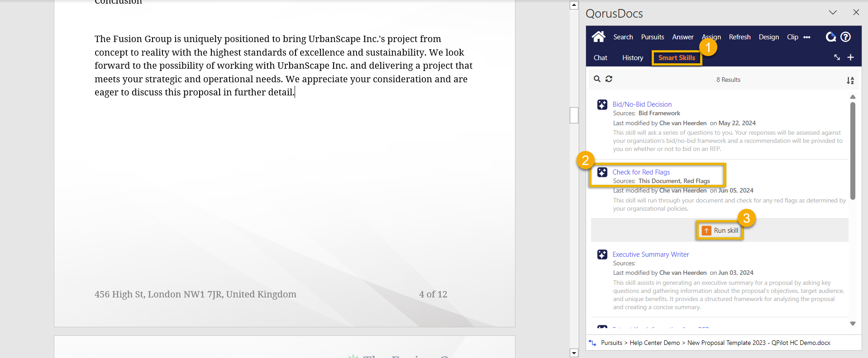Open the help question mark icon
This screenshot has width=868, height=358.
click(x=845, y=37)
